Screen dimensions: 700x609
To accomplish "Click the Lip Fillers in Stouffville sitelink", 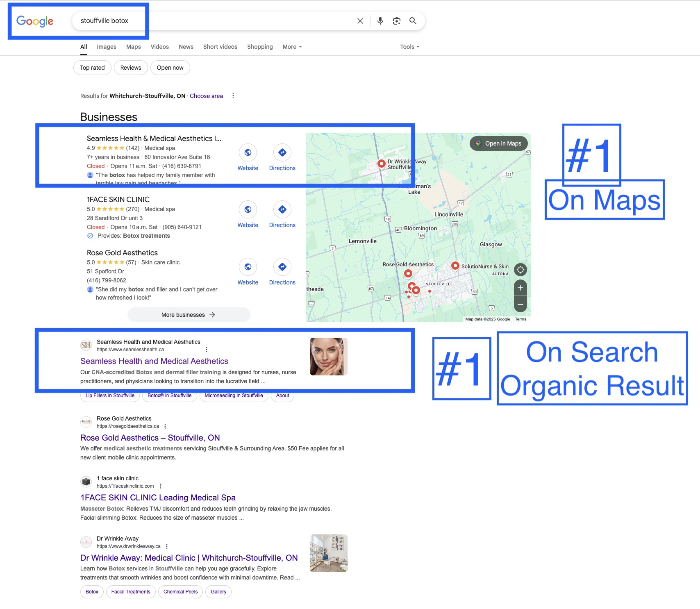I will [110, 395].
